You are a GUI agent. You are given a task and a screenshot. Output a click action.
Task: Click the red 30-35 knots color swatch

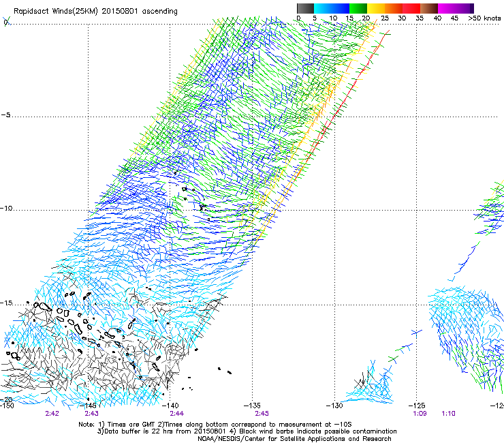tap(411, 8)
